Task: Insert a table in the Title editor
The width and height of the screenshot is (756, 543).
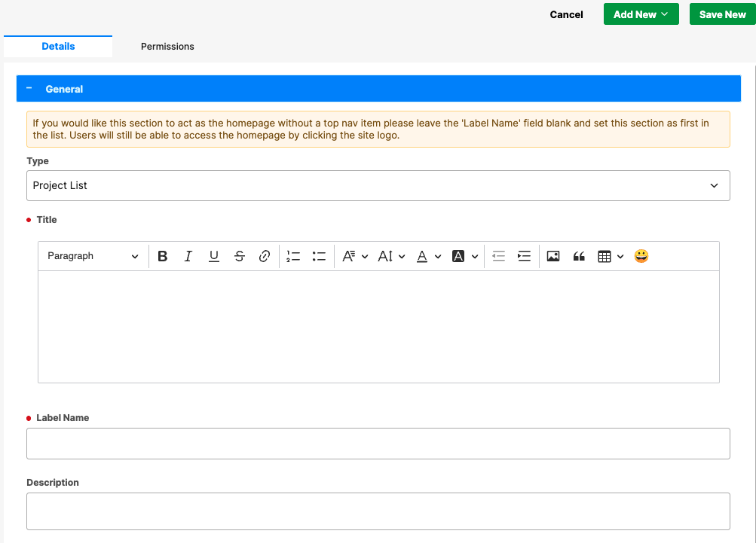Action: click(604, 256)
